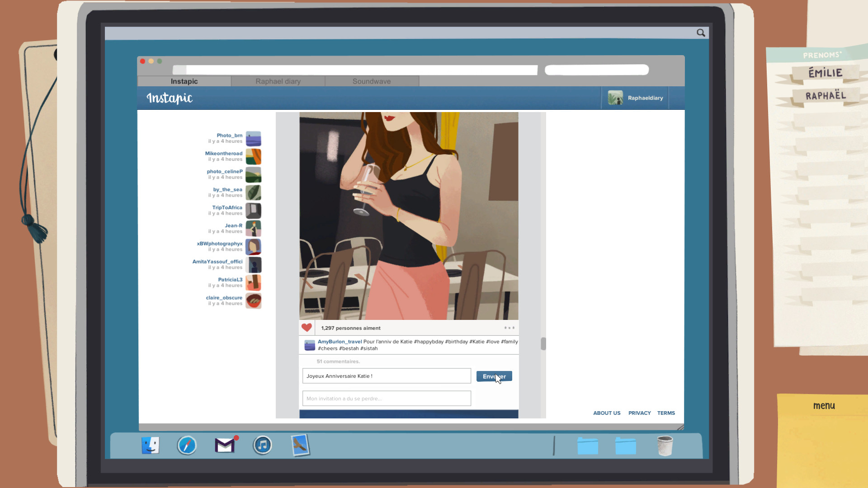Open Instapic home via the Instapic logo

[x=169, y=98]
